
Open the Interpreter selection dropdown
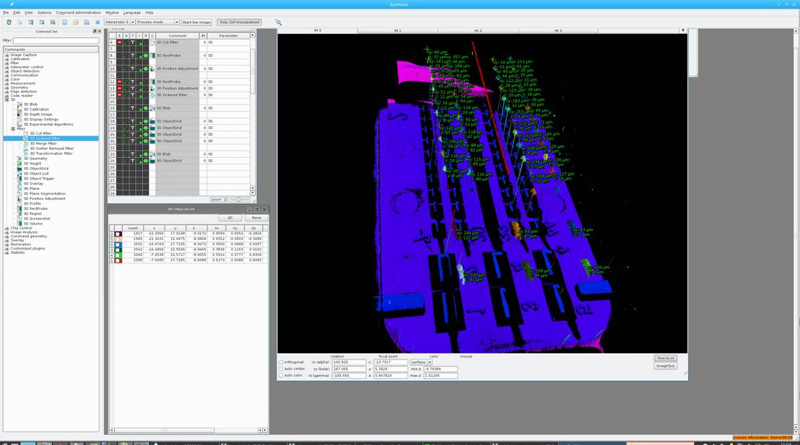click(119, 22)
